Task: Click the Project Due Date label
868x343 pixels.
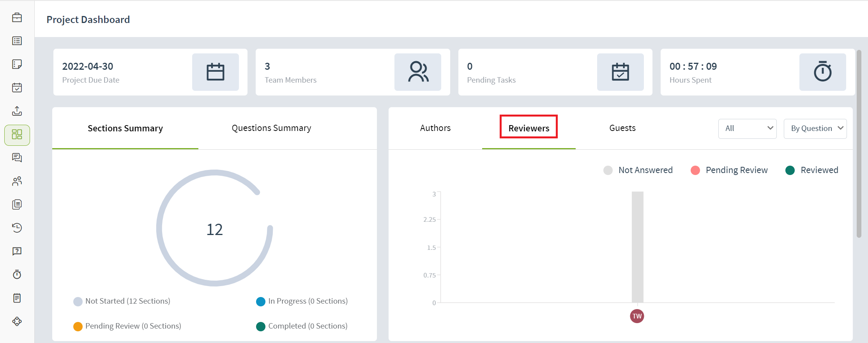Action: pyautogui.click(x=91, y=80)
